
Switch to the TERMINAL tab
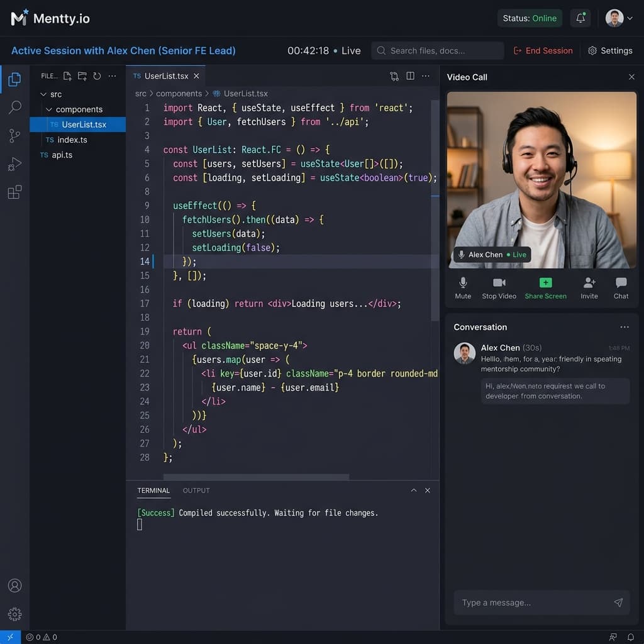[x=153, y=491]
